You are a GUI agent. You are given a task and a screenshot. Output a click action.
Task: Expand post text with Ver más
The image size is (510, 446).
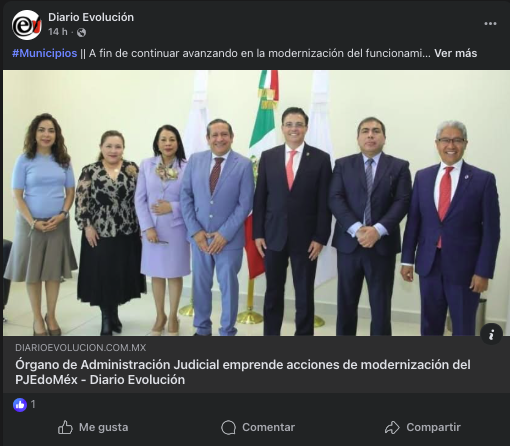(455, 53)
